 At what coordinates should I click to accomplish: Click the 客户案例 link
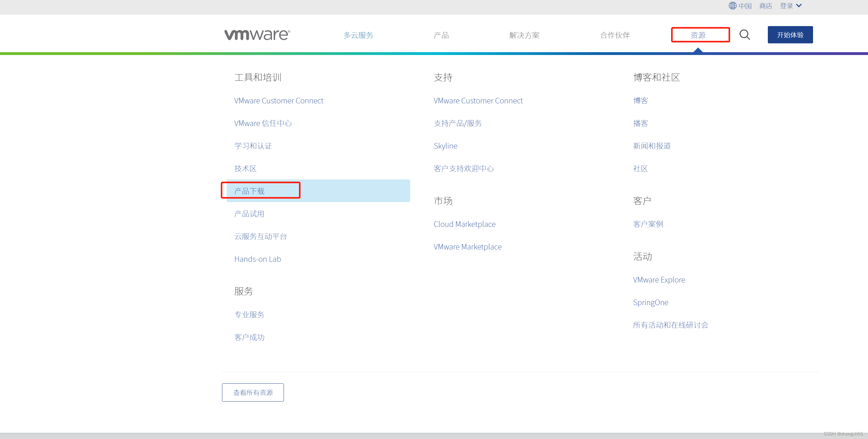coord(647,224)
